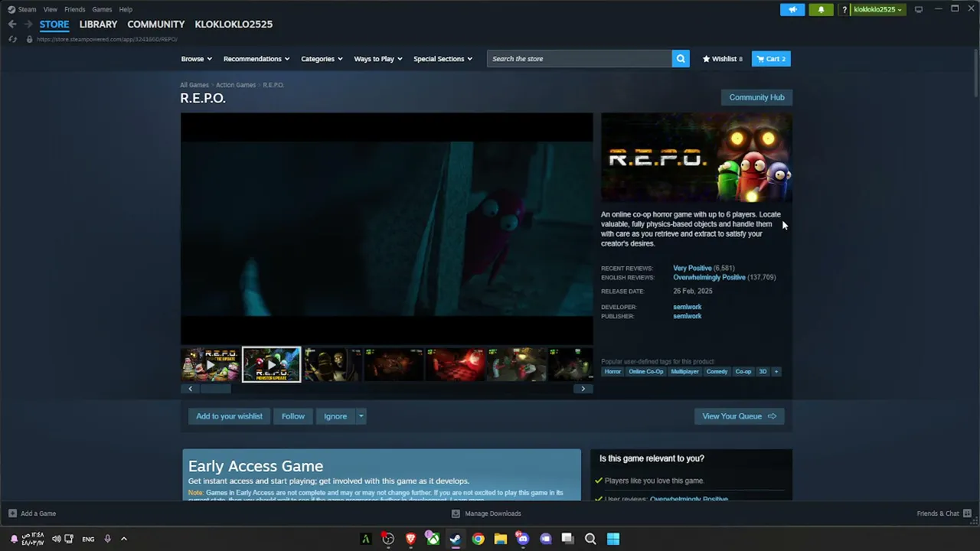
Task: Show hidden system tray icons
Action: [x=124, y=539]
